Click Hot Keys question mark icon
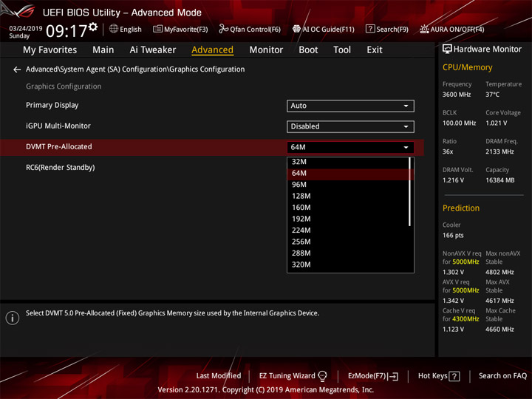The height and width of the screenshot is (399, 532). [454, 376]
